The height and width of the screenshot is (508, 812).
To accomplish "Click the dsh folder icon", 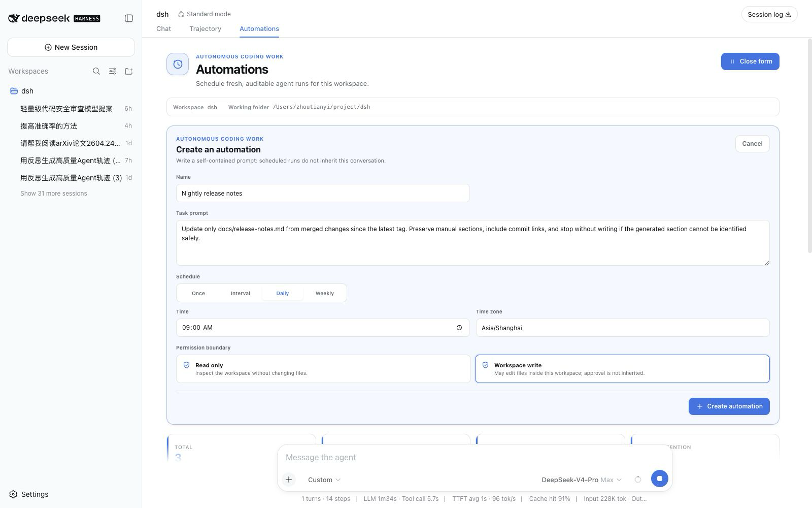I will point(14,91).
